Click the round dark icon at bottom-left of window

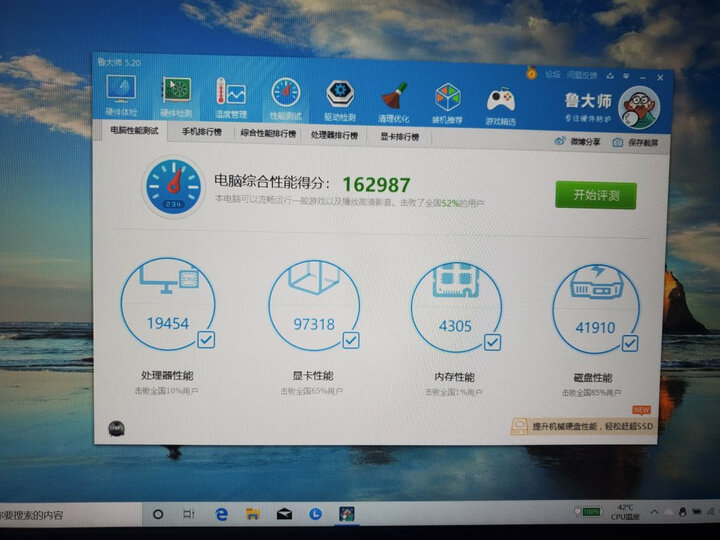click(116, 428)
